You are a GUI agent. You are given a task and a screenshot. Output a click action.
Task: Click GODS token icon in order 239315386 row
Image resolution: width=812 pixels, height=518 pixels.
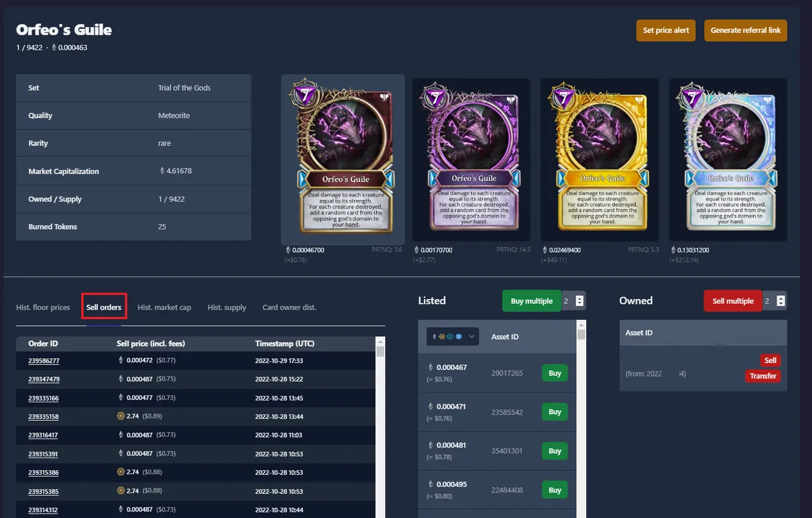(x=121, y=472)
